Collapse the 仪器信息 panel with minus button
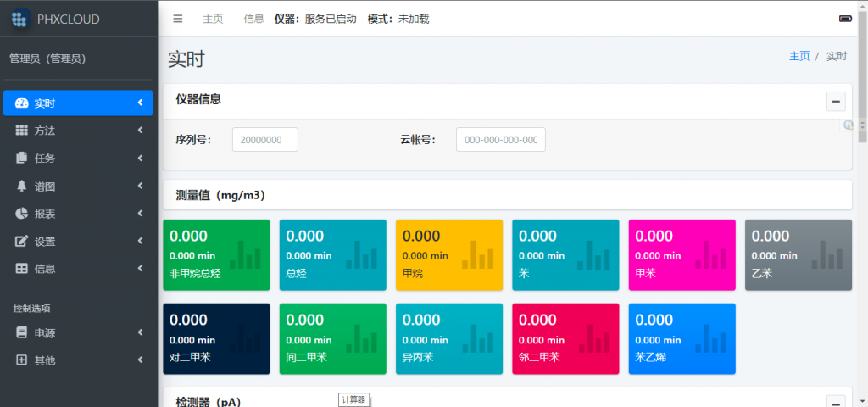 pyautogui.click(x=836, y=102)
